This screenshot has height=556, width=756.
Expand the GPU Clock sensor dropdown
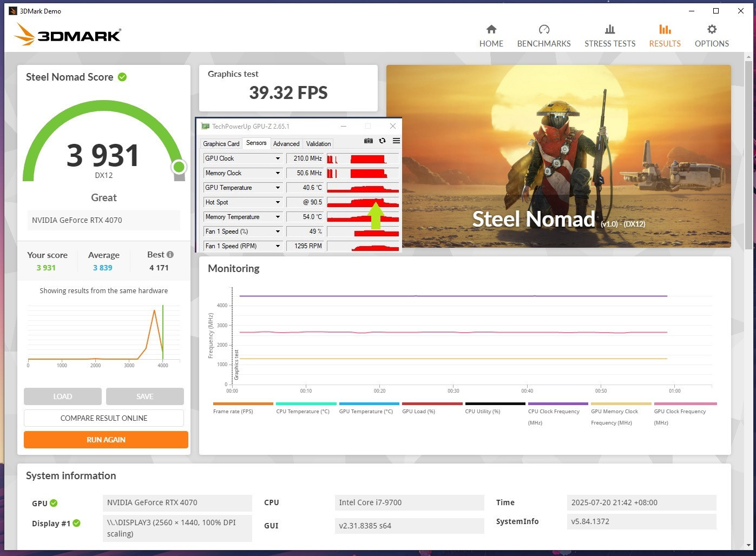pyautogui.click(x=278, y=158)
